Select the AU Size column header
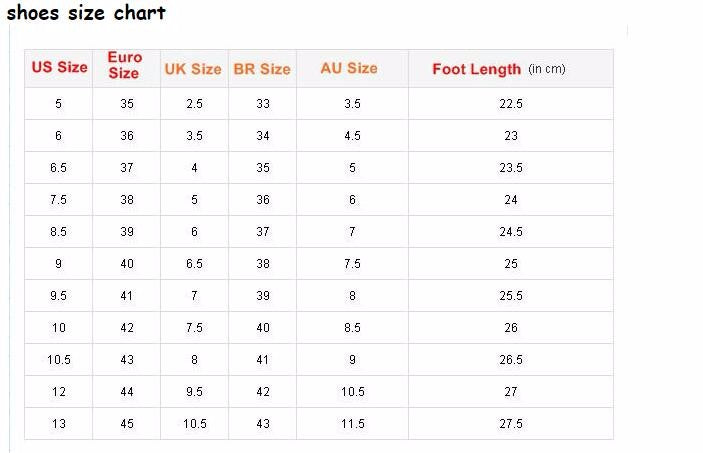 pyautogui.click(x=349, y=68)
